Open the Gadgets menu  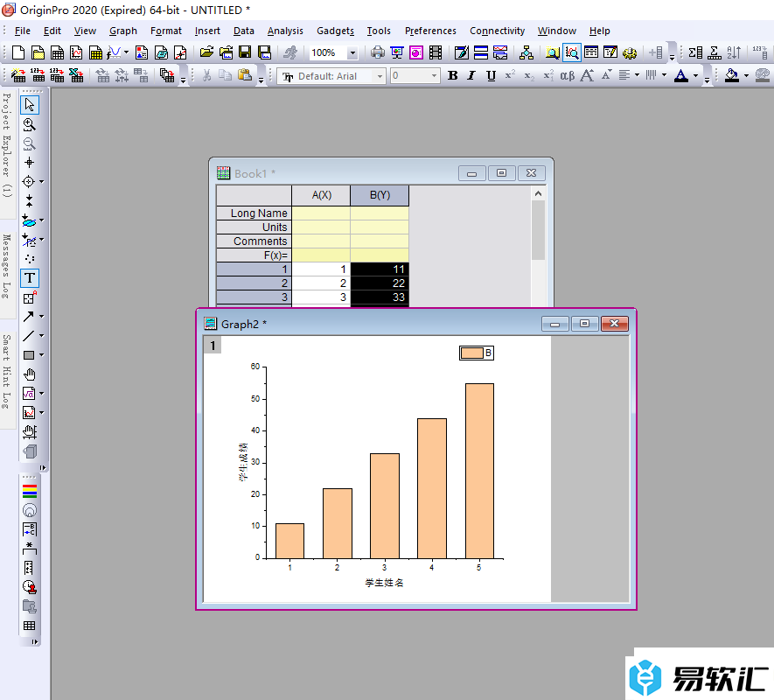pyautogui.click(x=335, y=31)
